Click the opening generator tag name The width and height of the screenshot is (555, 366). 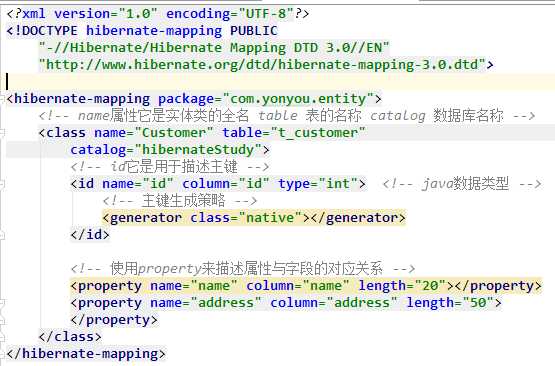click(146, 218)
